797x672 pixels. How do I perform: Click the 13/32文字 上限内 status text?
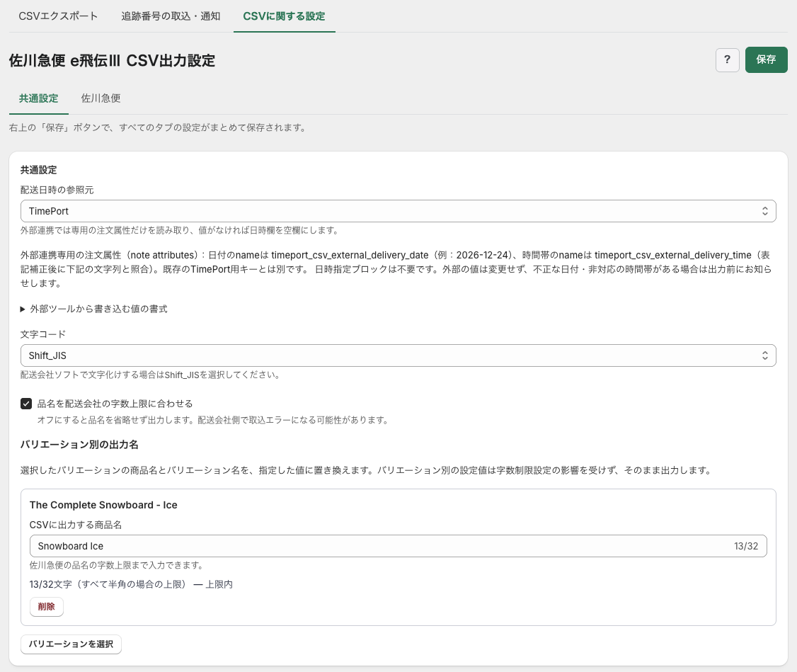pos(131,585)
